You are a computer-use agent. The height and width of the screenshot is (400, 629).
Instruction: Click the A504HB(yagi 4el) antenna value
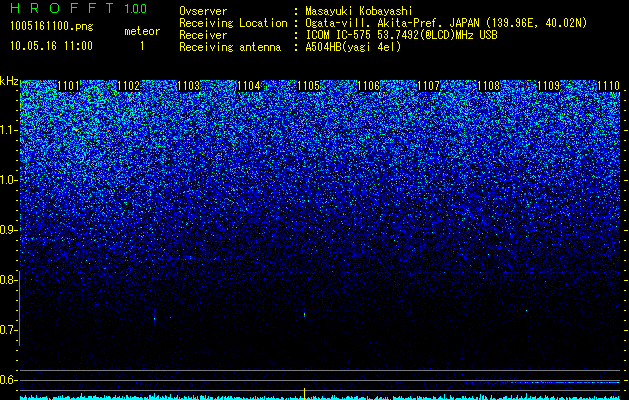tap(353, 47)
